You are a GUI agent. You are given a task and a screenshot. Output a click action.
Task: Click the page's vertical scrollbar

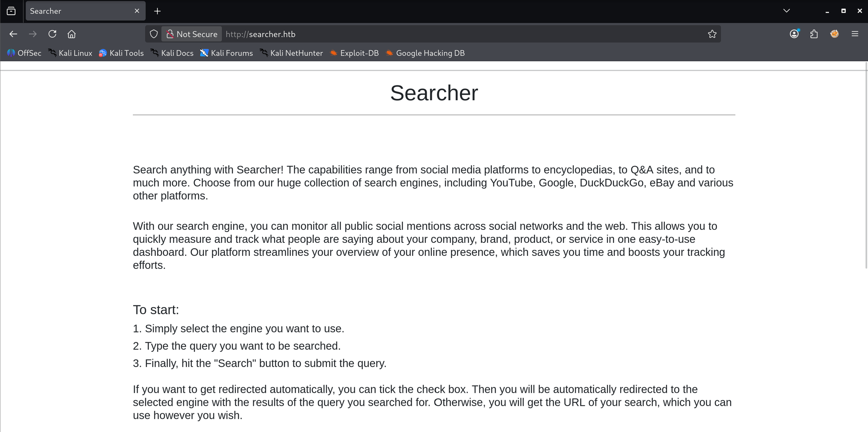[866, 165]
